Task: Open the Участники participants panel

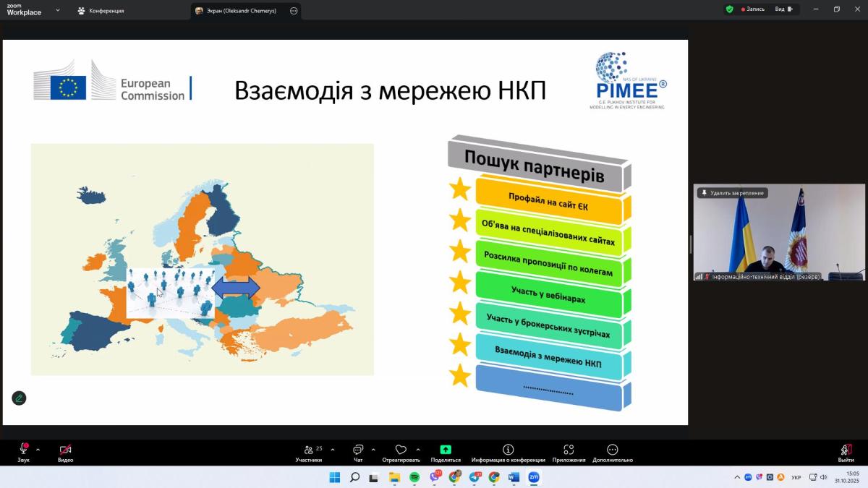Action: coord(309,453)
